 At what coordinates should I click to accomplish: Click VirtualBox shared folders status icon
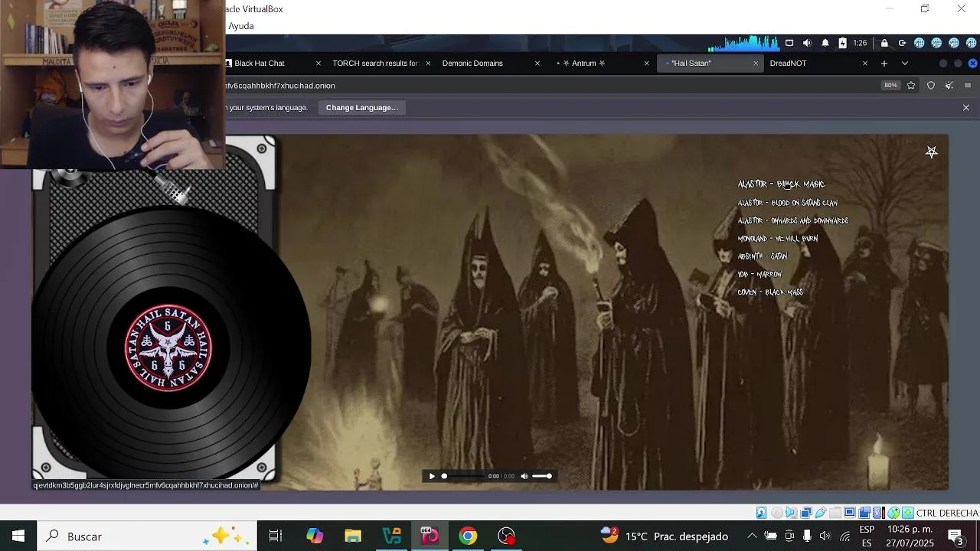[835, 513]
